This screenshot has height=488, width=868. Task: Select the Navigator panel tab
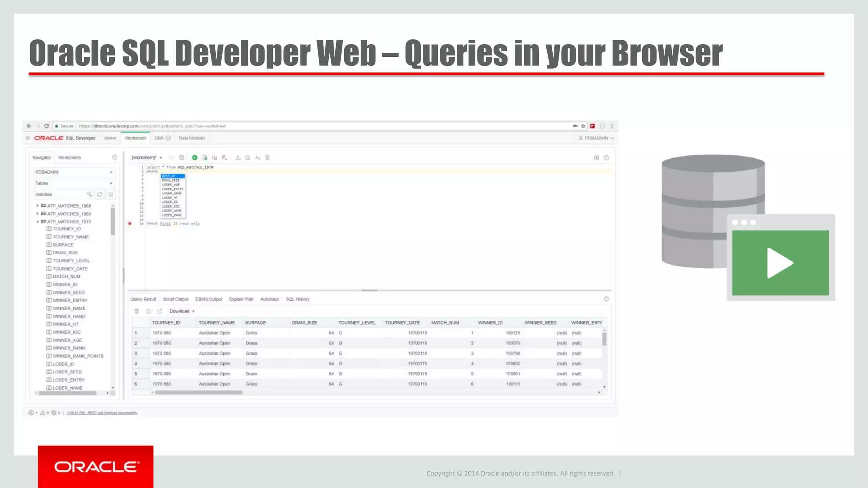point(42,158)
